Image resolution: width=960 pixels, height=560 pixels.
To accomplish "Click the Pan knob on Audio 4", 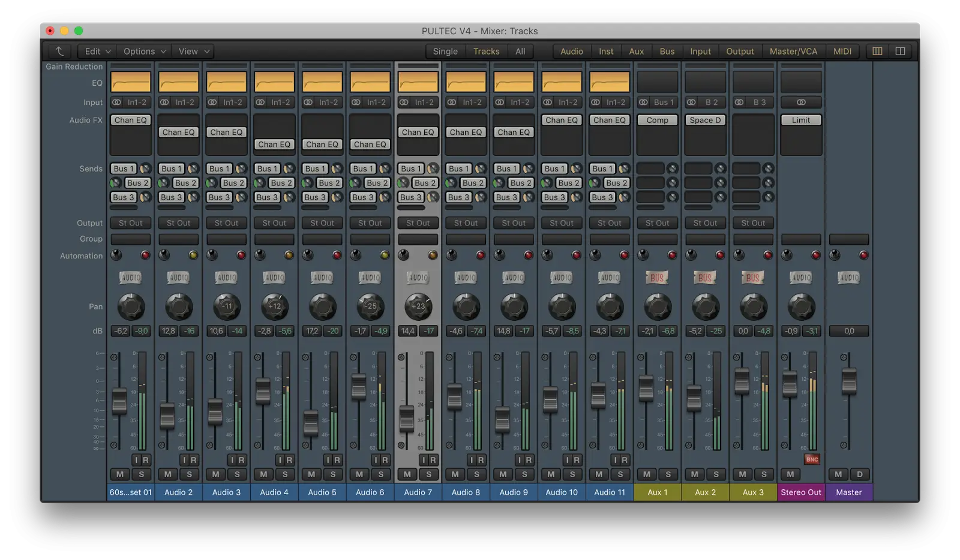I will point(274,306).
